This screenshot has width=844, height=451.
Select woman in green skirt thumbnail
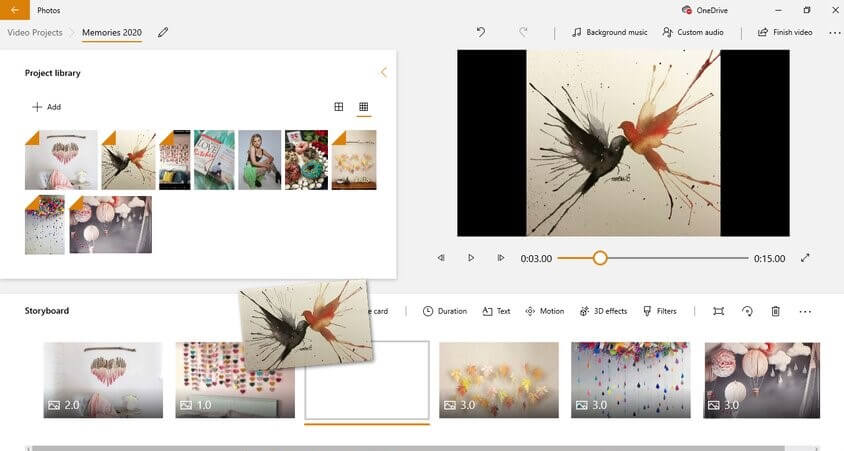[x=260, y=160]
